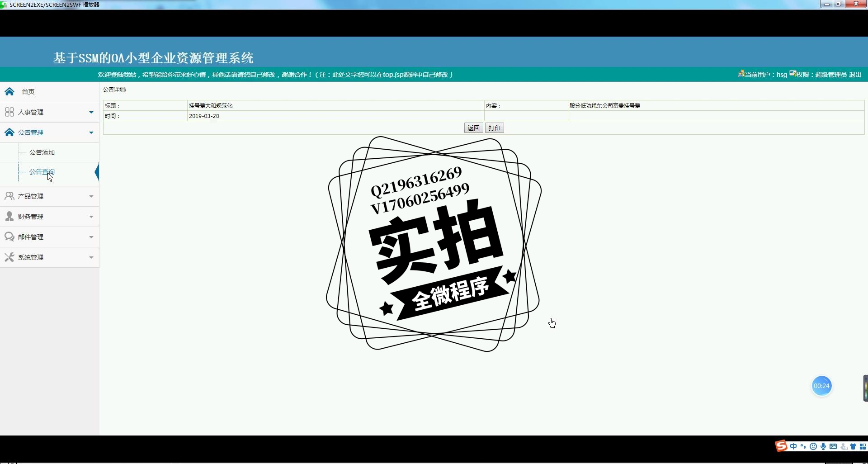Viewport: 868px width, 464px height.
Task: Click the IME user account icon
Action: click(844, 447)
